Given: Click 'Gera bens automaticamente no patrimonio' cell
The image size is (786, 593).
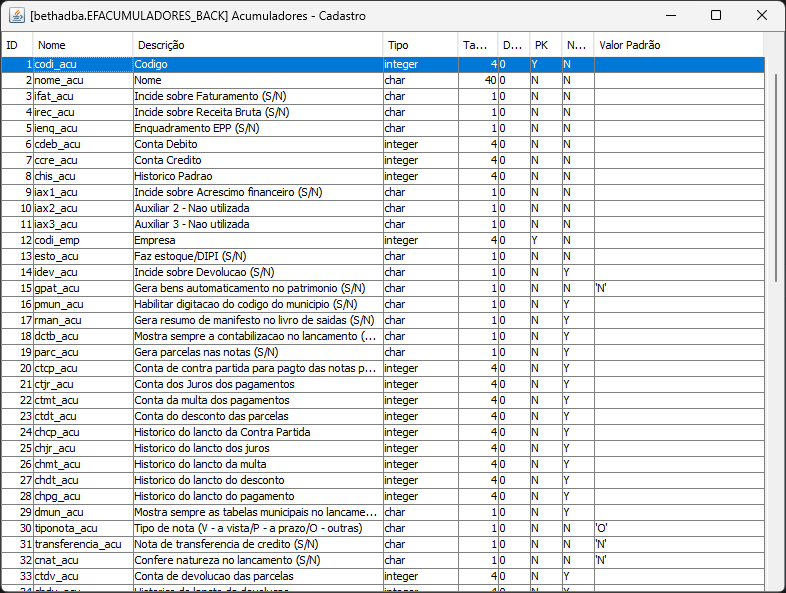Looking at the screenshot, I should 258,289.
